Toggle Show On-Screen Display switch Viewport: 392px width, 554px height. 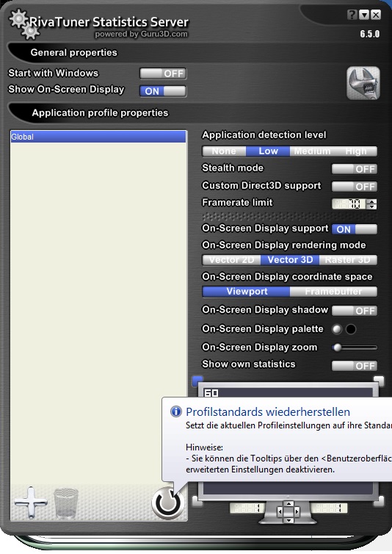tap(163, 91)
